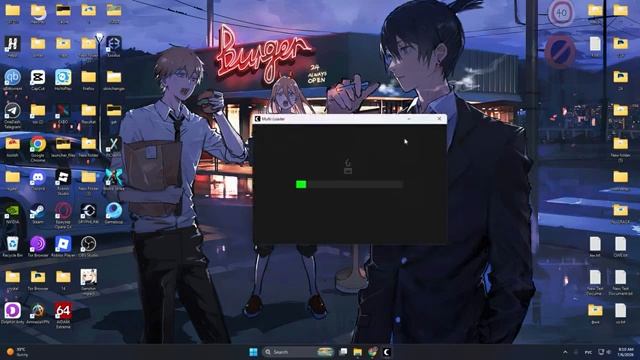The width and height of the screenshot is (640, 360).
Task: Launch Dolphin Anty from the desktop
Action: coord(12,313)
